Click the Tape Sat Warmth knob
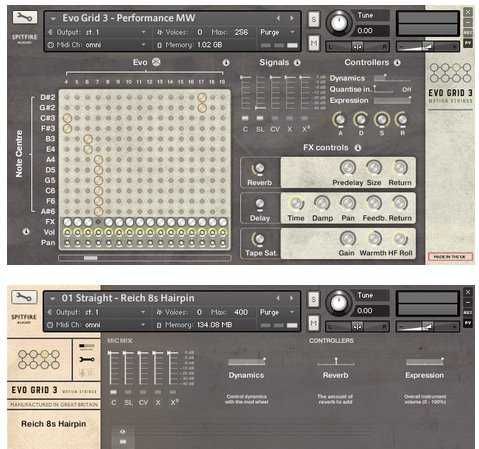479x449 pixels. point(374,239)
